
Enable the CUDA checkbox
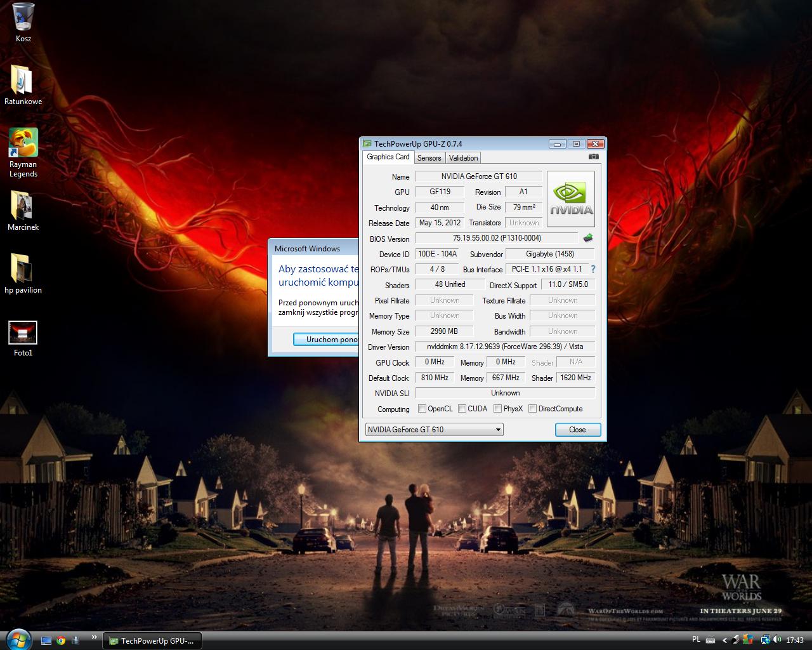pos(462,409)
